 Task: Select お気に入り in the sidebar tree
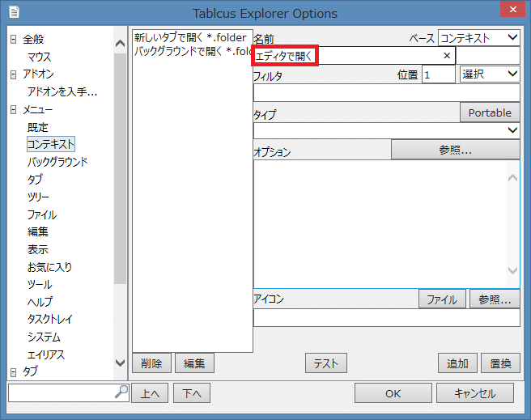coord(49,267)
